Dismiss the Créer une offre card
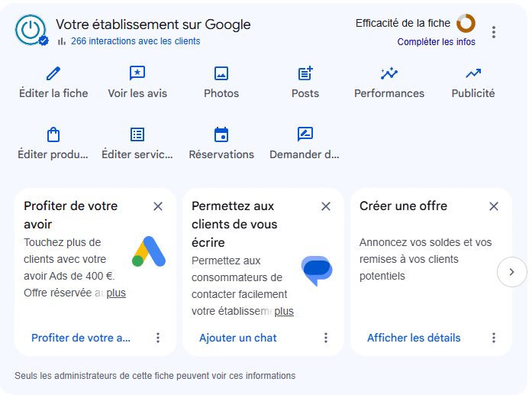The image size is (532, 395). pos(494,206)
